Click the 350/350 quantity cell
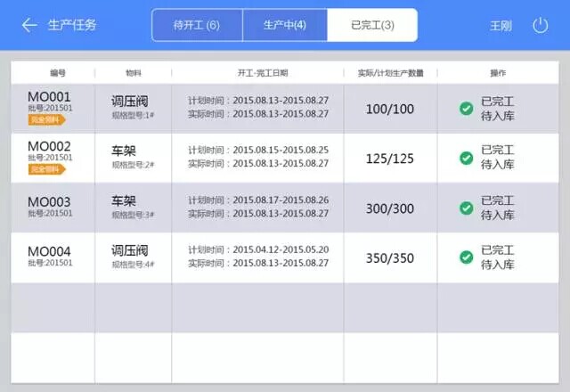Screen dimensions: 570x392 pyautogui.click(x=390, y=258)
